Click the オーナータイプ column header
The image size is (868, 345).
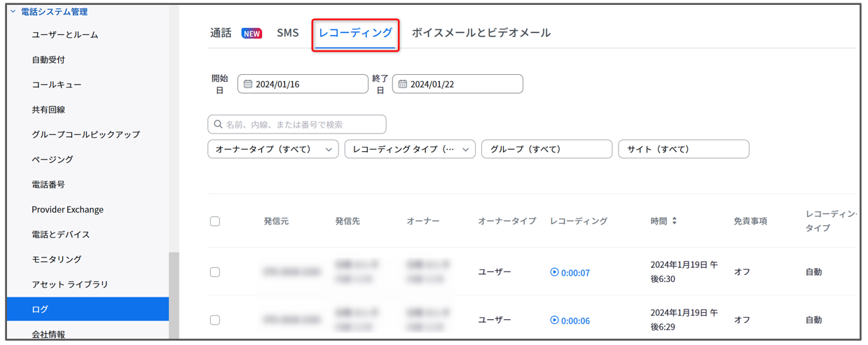507,221
